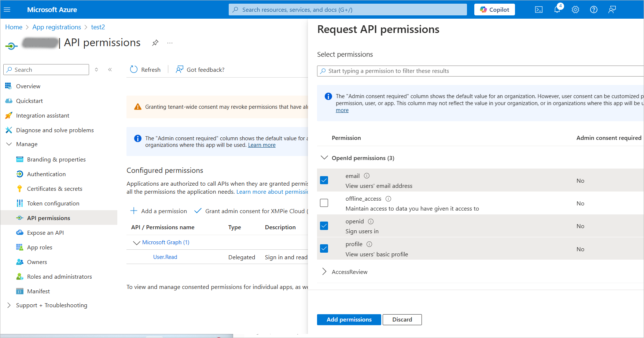Open the notifications bell

tap(557, 10)
